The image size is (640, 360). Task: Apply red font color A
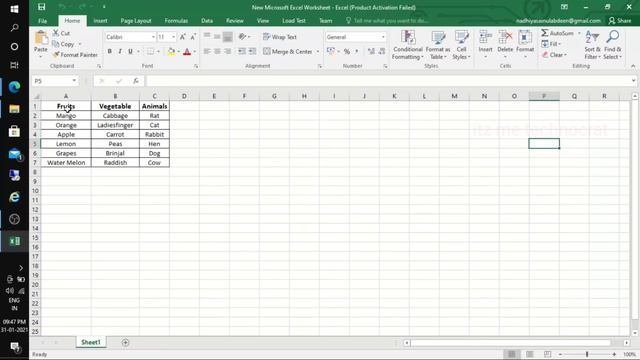click(187, 51)
